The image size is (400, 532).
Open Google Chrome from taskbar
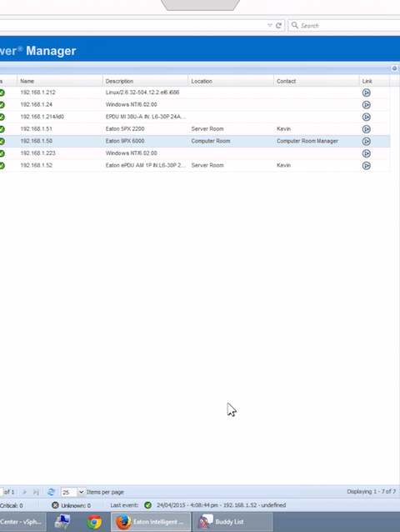tap(94, 522)
